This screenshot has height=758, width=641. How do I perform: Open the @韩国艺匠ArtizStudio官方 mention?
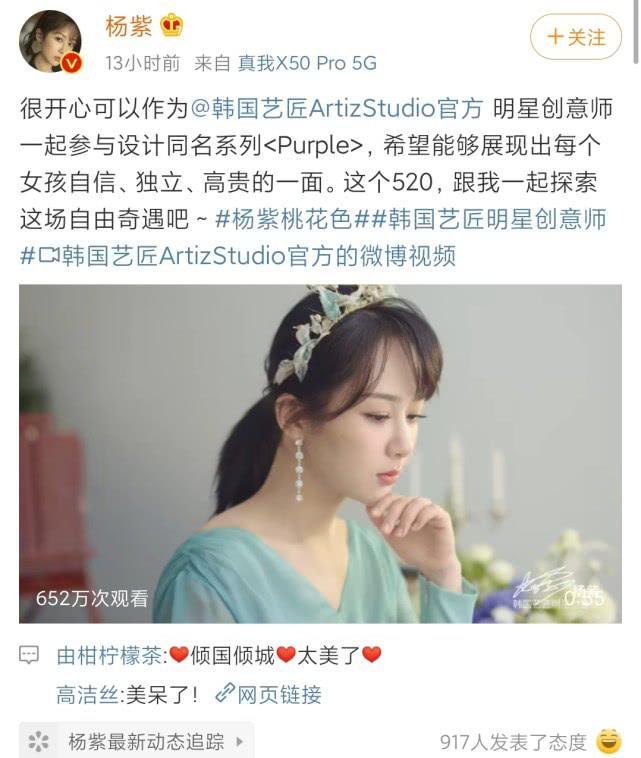[x=337, y=109]
